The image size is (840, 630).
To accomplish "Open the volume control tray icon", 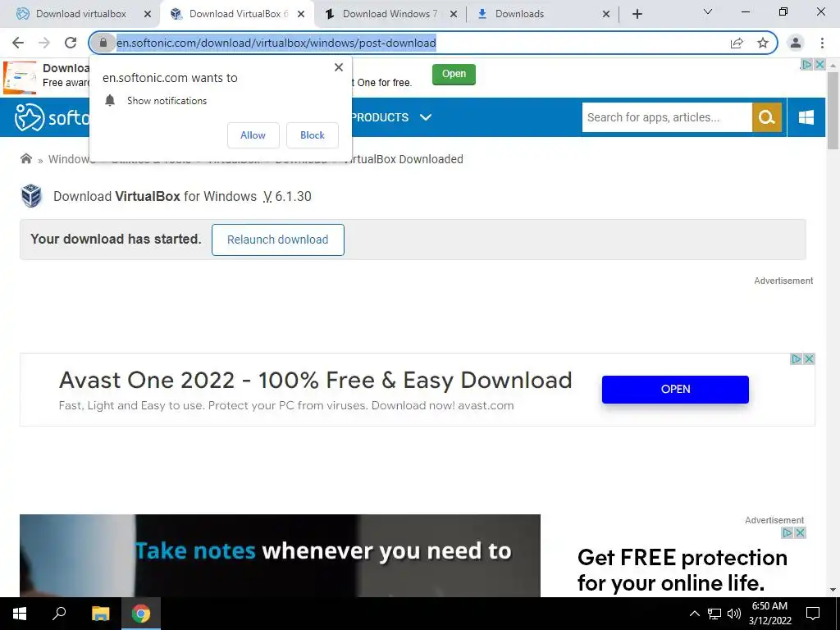I will tap(734, 614).
